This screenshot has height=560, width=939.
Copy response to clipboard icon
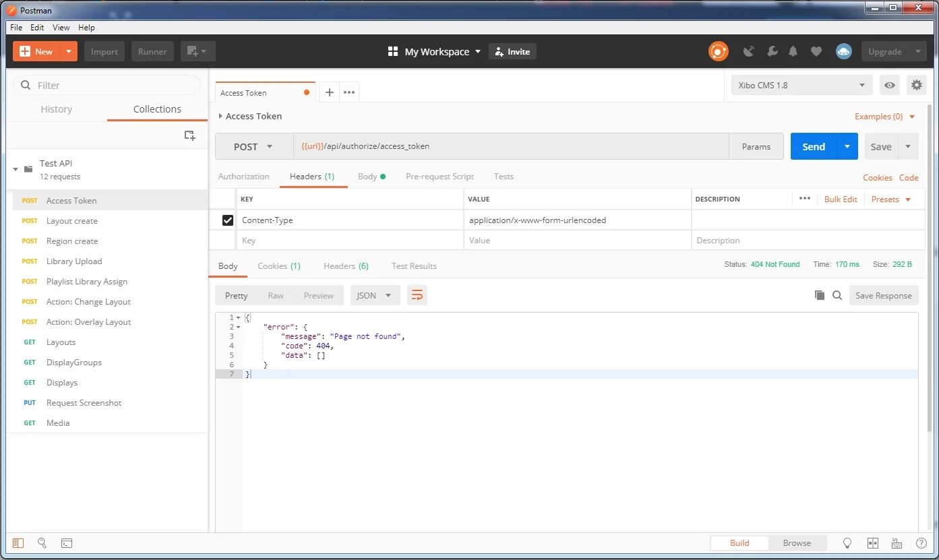pos(820,295)
